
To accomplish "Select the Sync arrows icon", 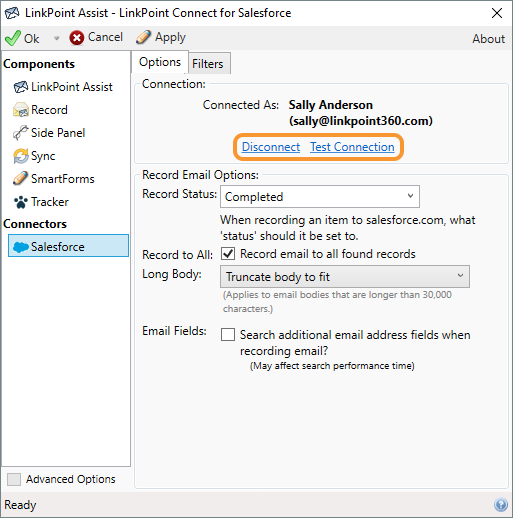I will pos(21,156).
